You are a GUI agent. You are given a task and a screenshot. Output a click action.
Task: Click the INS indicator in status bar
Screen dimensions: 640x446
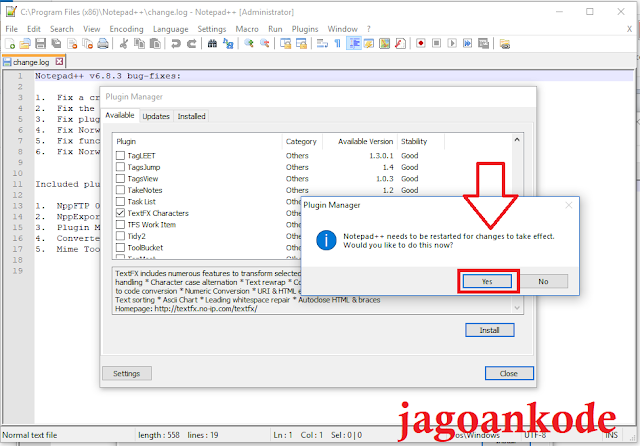pos(611,435)
